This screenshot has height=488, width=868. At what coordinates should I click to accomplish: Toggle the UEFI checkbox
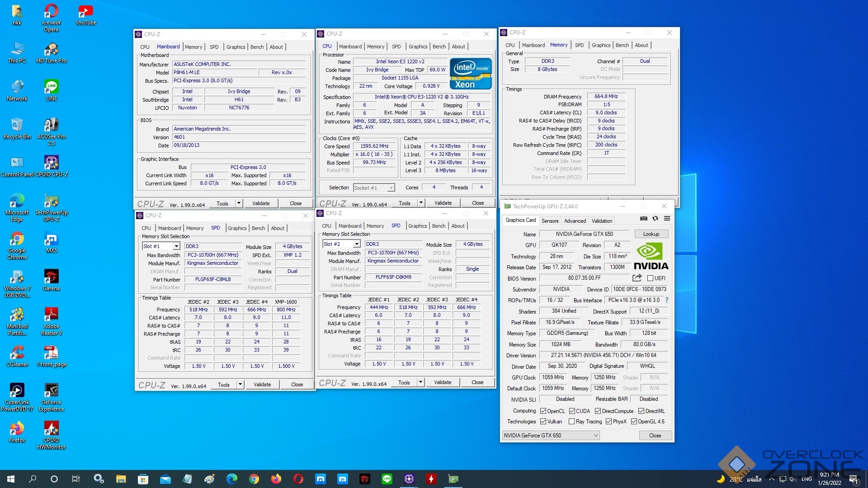click(650, 278)
